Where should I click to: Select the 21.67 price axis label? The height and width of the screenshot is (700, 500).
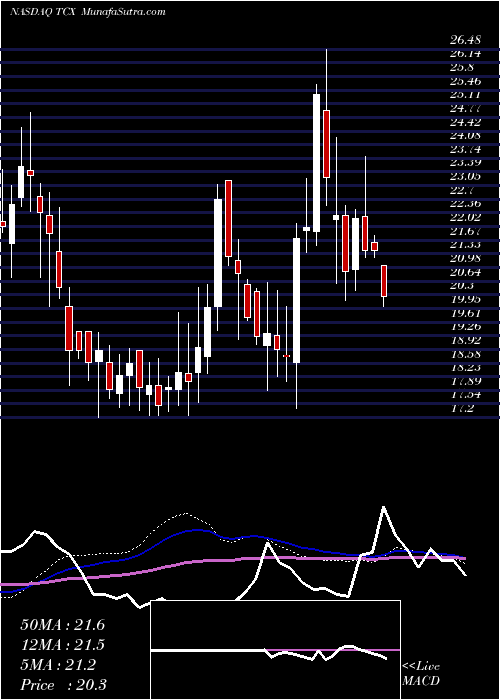click(465, 231)
